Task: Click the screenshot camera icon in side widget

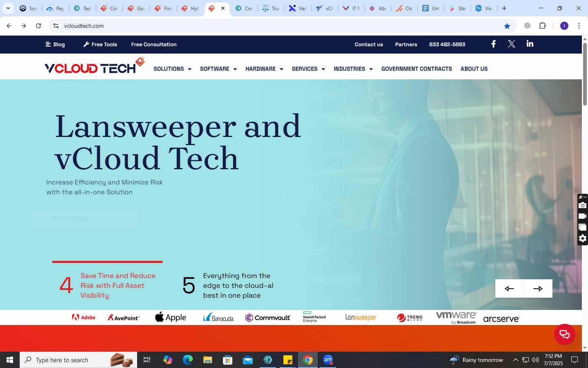Action: coord(583,205)
